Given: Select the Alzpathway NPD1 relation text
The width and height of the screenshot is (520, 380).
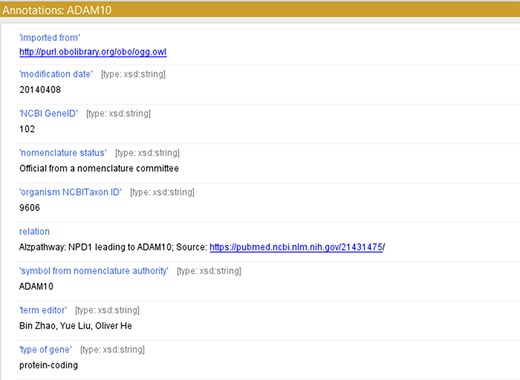Looking at the screenshot, I should [x=113, y=247].
